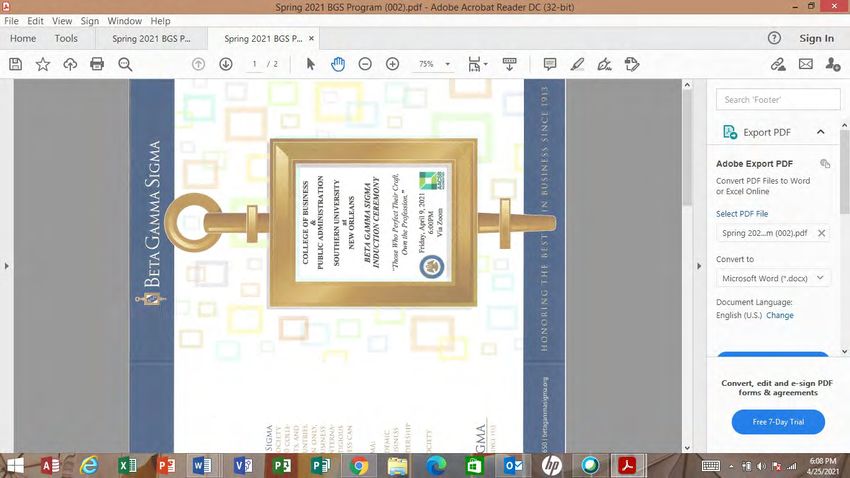
Task: Click the Free 7-Day Trial button
Action: (x=778, y=422)
